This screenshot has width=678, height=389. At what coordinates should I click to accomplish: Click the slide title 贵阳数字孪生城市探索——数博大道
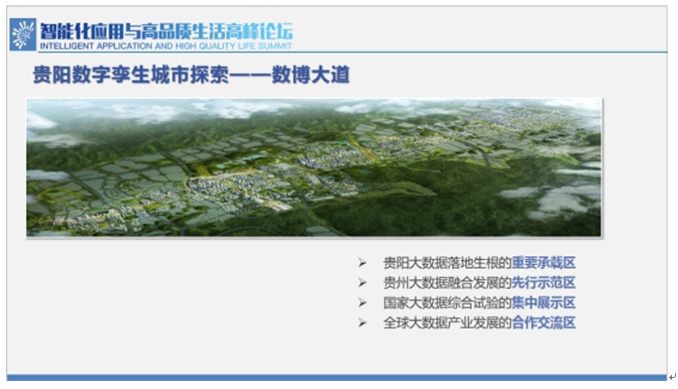coord(192,75)
